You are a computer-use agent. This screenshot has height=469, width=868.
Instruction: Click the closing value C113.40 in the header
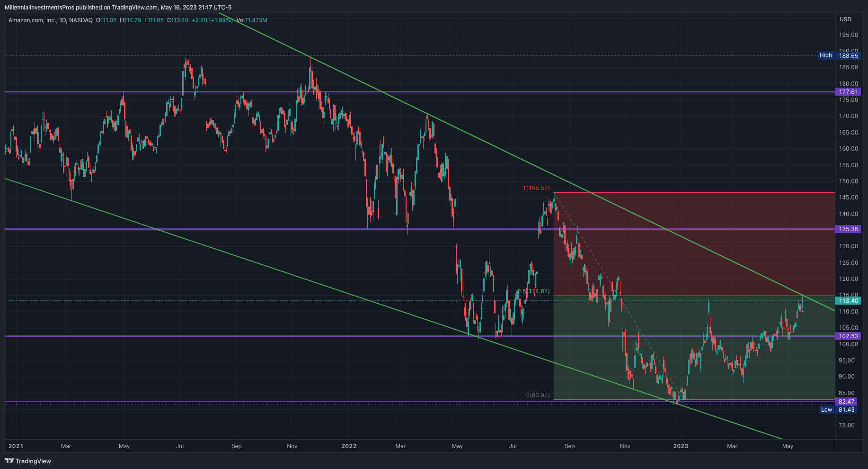178,20
